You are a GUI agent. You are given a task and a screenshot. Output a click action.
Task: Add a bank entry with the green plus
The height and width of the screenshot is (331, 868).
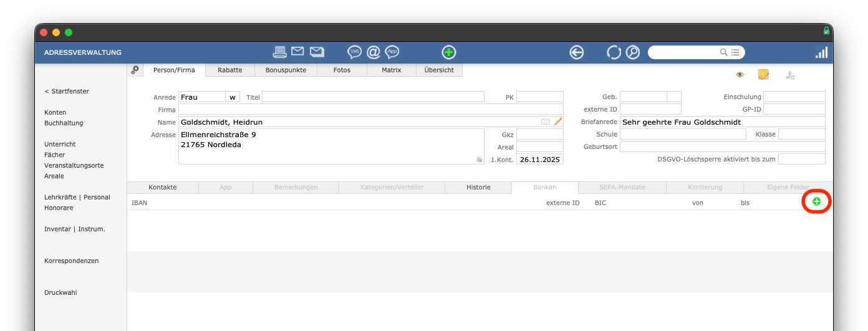(x=816, y=201)
